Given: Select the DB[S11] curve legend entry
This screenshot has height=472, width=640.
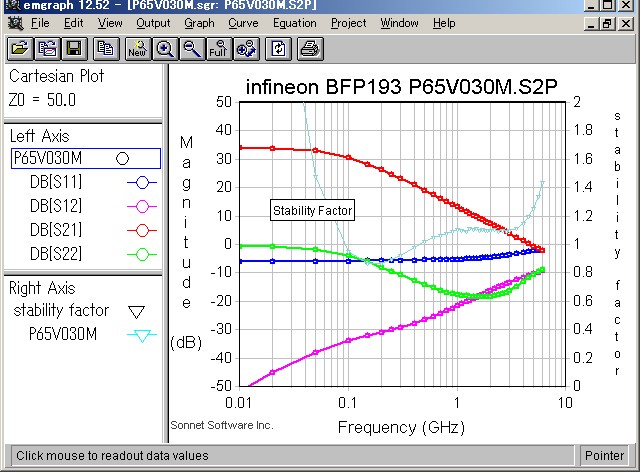Looking at the screenshot, I should 56,182.
